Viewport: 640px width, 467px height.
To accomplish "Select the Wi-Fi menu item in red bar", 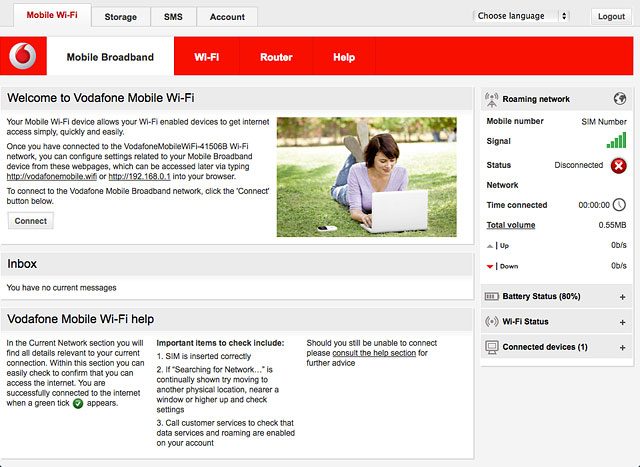I will pos(207,57).
